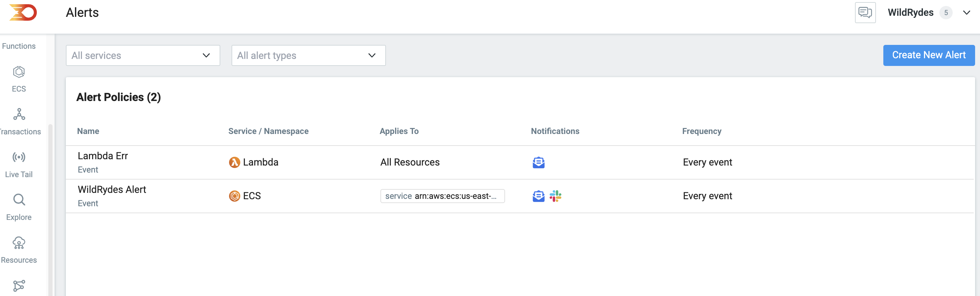Viewport: 980px width, 296px height.
Task: Expand the All alert types dropdown
Action: (308, 56)
